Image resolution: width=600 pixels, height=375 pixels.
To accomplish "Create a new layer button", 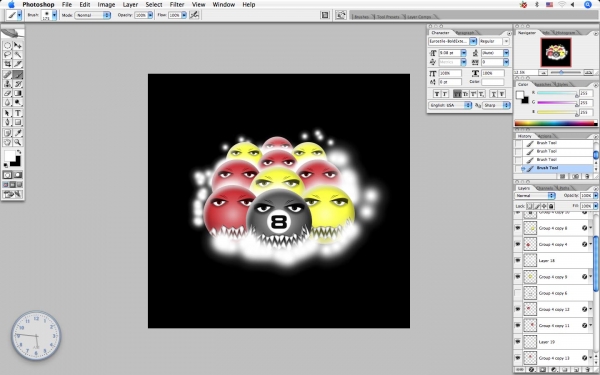I will (577, 370).
